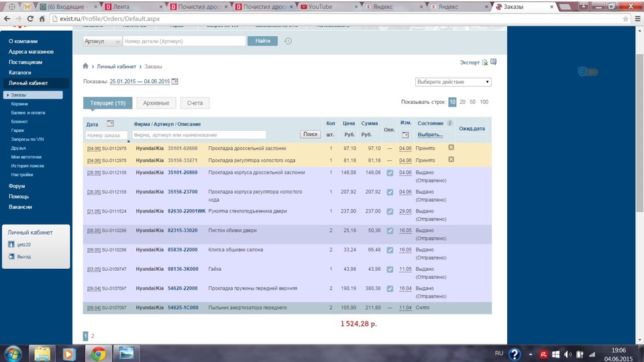
Task: Open the Windows Start button
Action: [13, 354]
